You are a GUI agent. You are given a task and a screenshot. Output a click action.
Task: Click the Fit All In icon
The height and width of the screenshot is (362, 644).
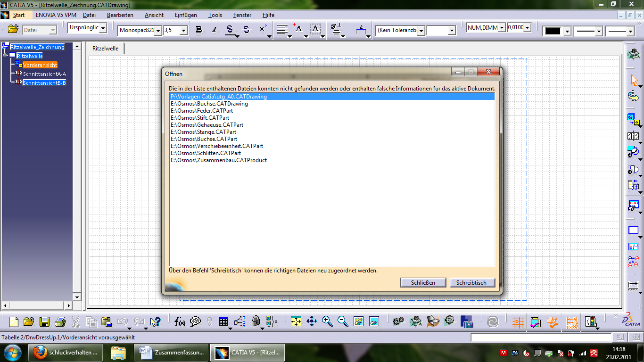coord(296,322)
